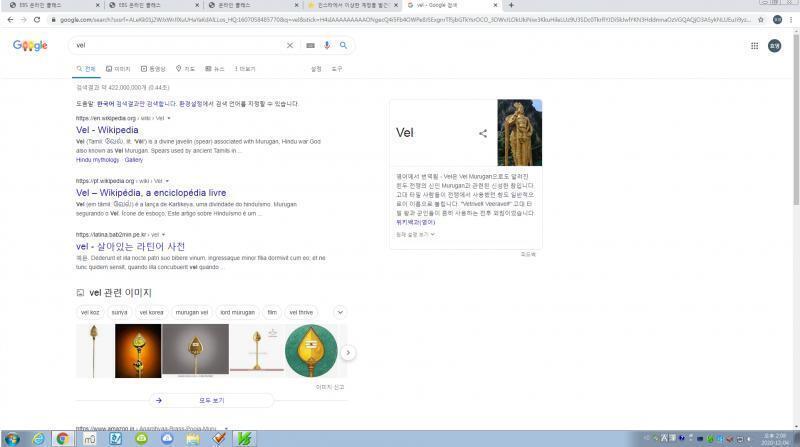
Task: Click 모두 보기 view all images button
Action: coord(212,401)
